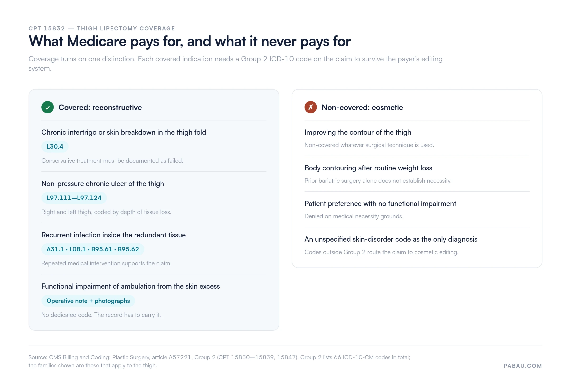
Task: Open the PABAU.COM link
Action: 522,366
